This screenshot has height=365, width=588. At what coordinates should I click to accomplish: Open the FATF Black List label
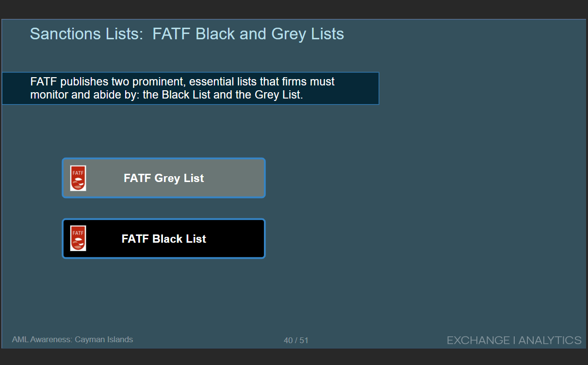click(163, 239)
